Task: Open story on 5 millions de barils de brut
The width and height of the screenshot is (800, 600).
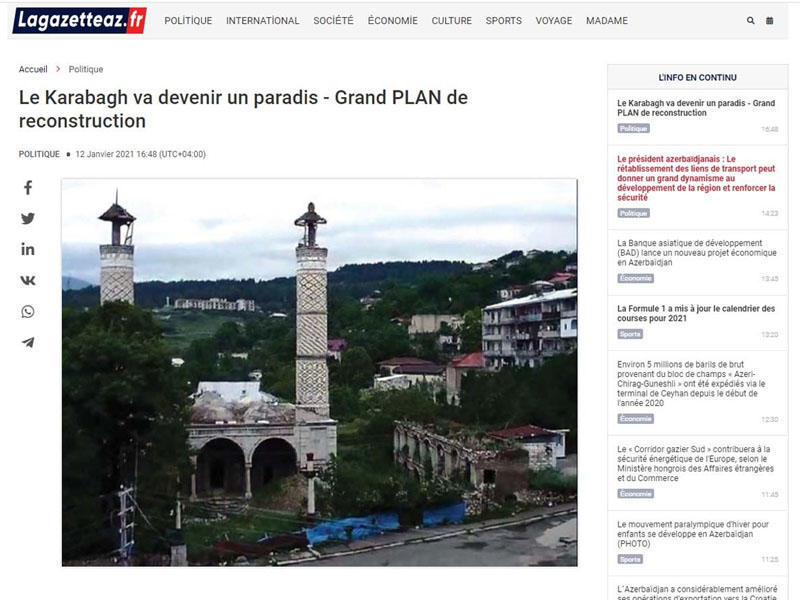Action: point(691,384)
